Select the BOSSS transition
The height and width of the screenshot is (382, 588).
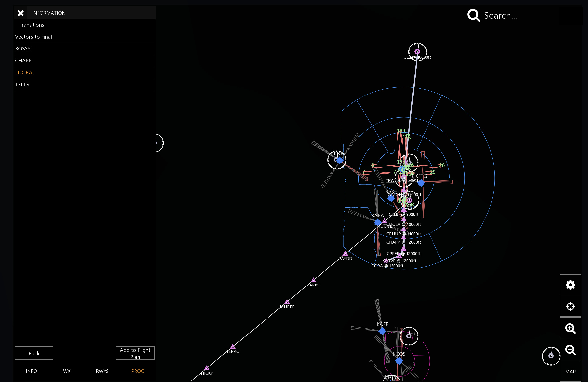click(x=85, y=48)
